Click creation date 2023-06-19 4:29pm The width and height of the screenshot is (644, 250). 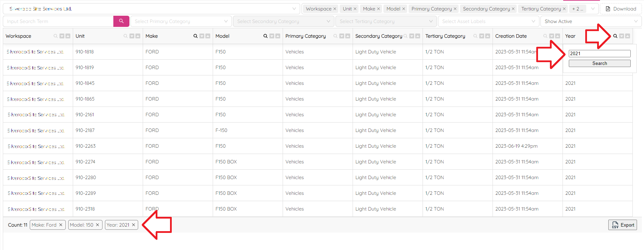[528, 146]
